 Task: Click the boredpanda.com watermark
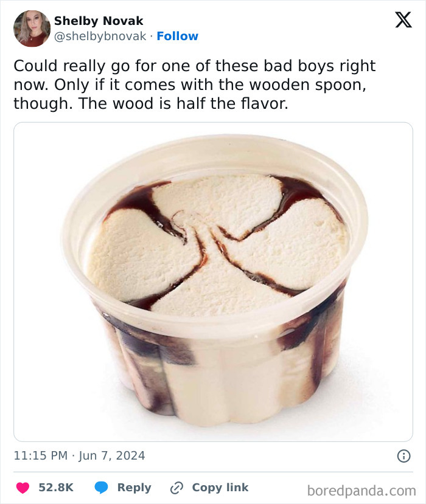point(362,488)
